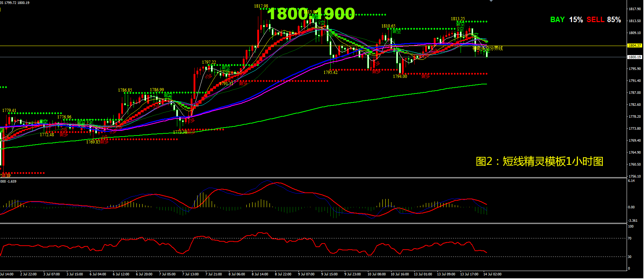
Task: Click the 30 level on RSI scale
Action: pyautogui.click(x=630, y=257)
